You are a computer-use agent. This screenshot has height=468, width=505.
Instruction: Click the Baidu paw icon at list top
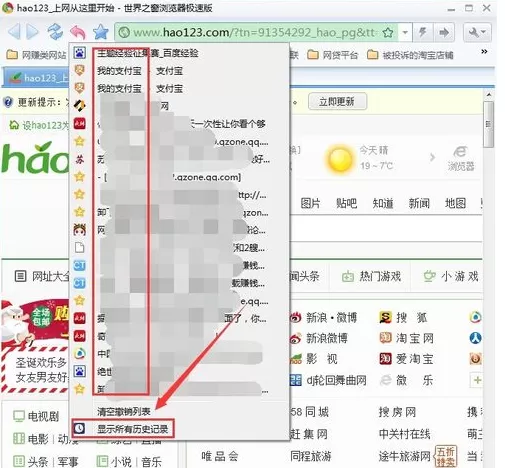click(x=79, y=53)
